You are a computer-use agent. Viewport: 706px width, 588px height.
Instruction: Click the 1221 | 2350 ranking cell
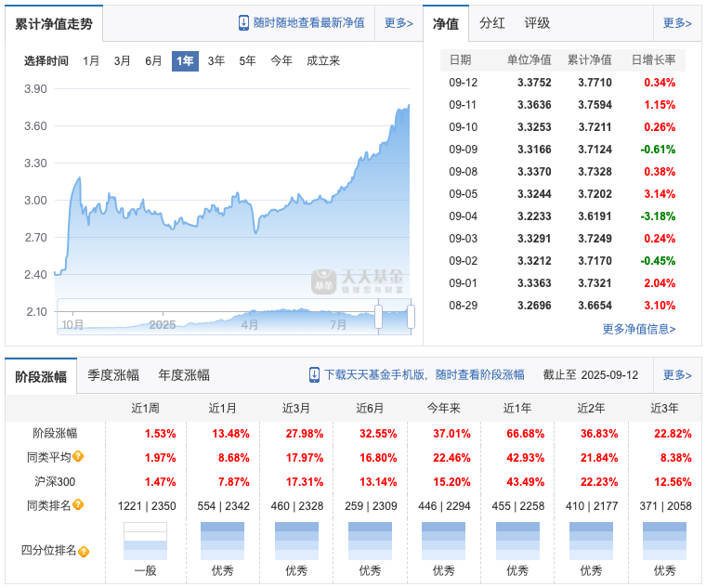click(x=147, y=506)
